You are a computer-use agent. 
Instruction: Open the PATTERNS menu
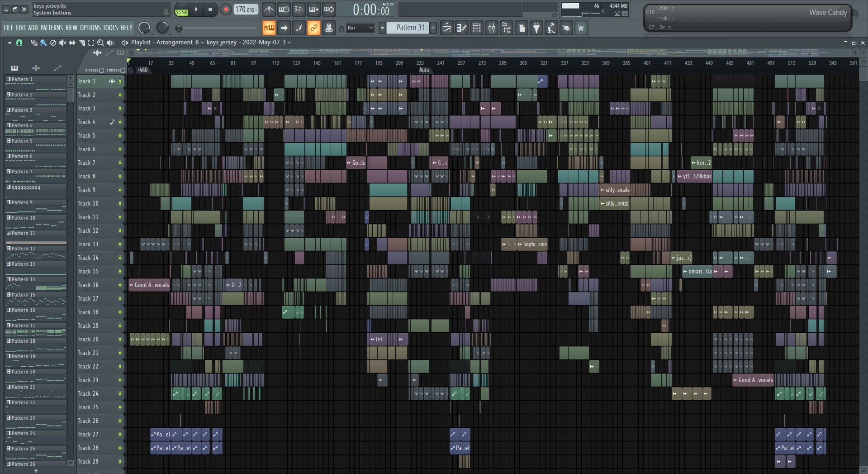(x=52, y=28)
